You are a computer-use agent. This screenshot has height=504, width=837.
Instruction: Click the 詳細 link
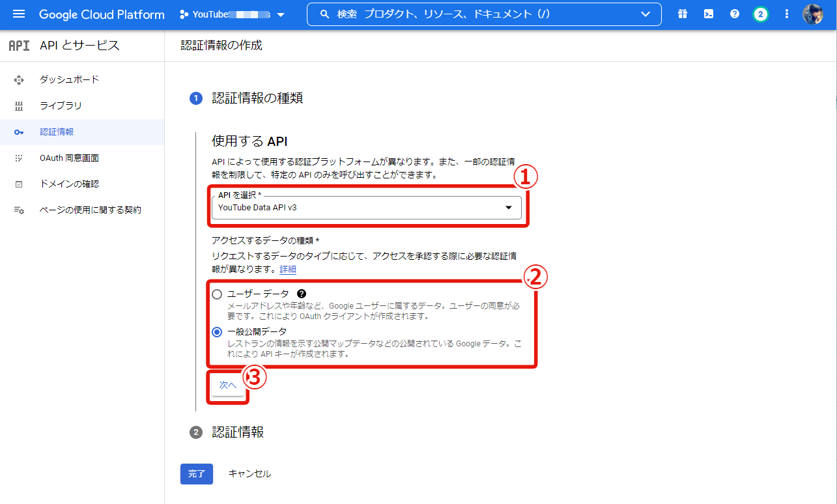(x=288, y=269)
